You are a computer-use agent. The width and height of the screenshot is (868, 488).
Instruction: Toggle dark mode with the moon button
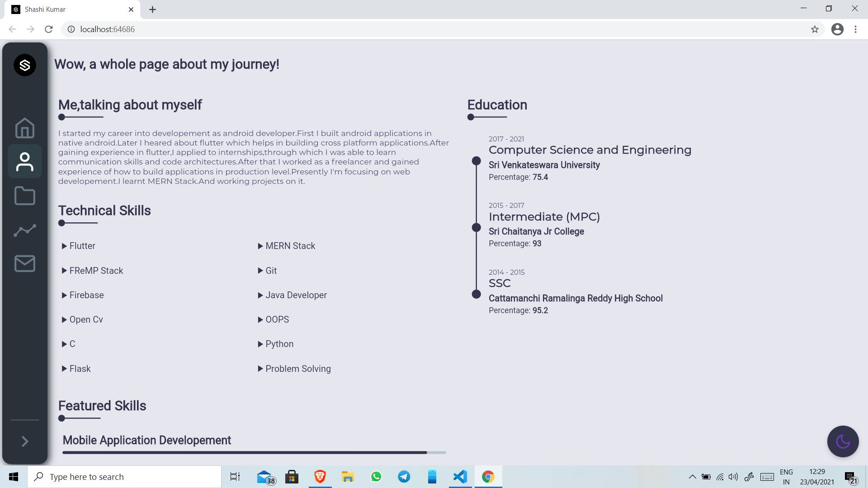tap(843, 441)
